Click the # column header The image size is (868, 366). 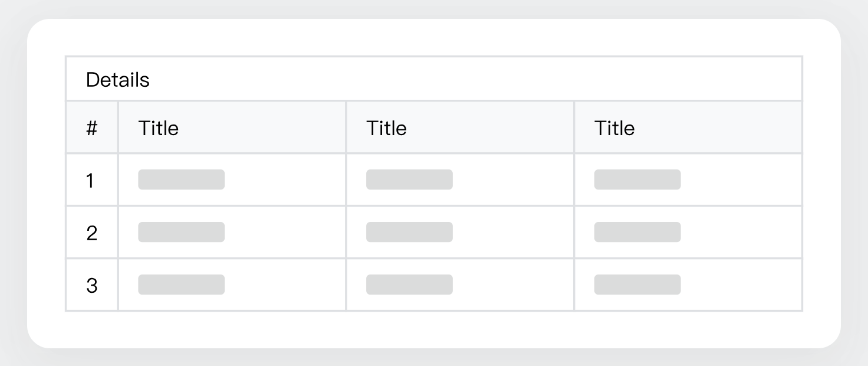point(91,128)
